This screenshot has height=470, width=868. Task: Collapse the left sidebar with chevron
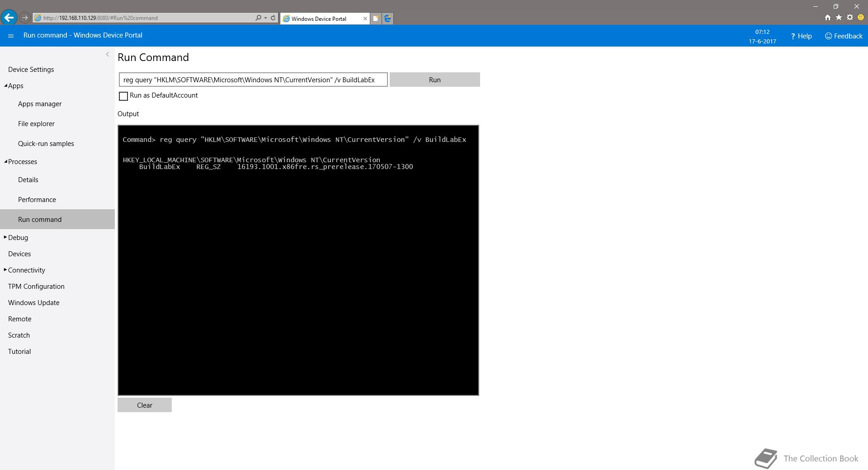108,54
